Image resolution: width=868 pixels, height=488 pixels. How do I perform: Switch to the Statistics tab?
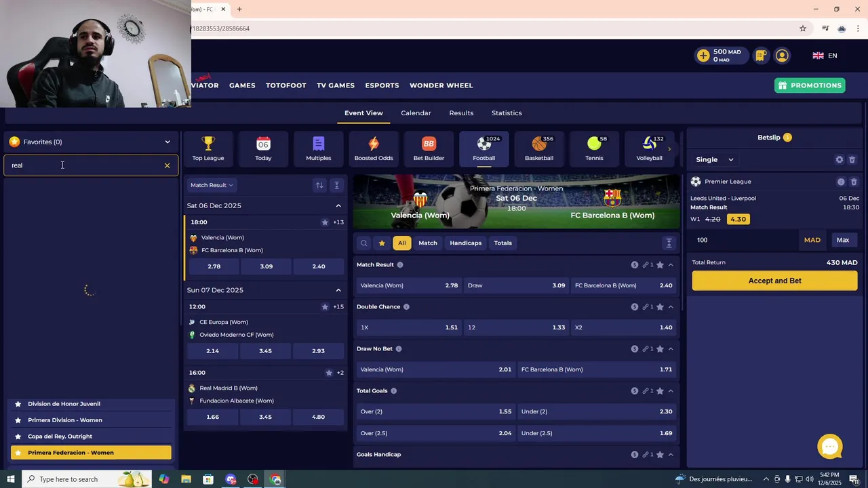point(507,113)
